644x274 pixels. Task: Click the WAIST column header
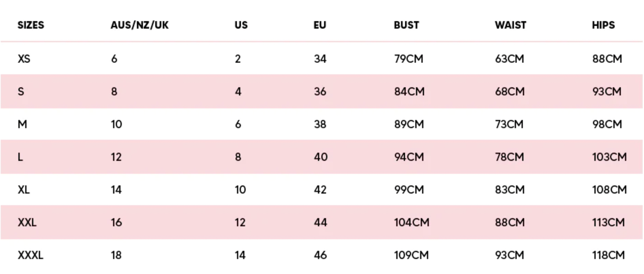point(510,25)
